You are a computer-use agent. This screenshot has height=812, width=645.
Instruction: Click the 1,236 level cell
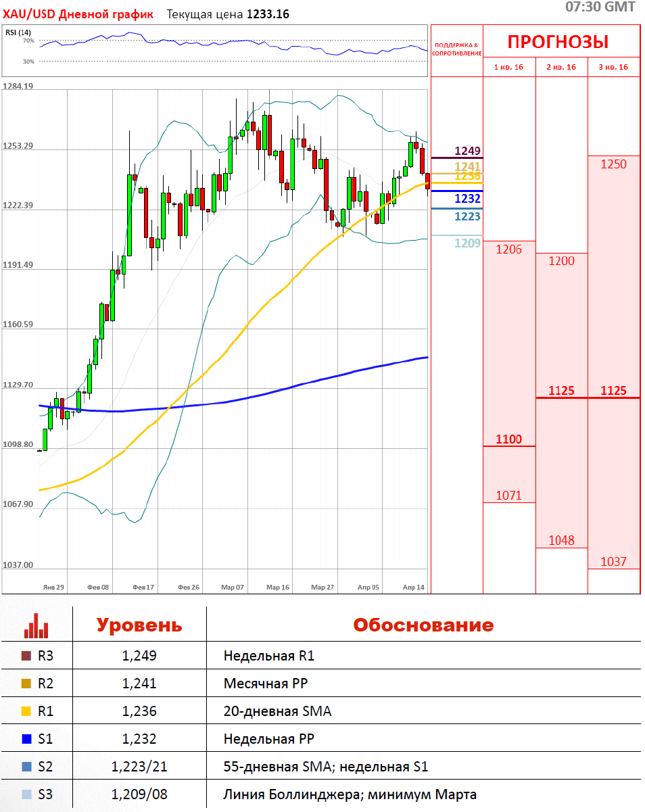139,711
